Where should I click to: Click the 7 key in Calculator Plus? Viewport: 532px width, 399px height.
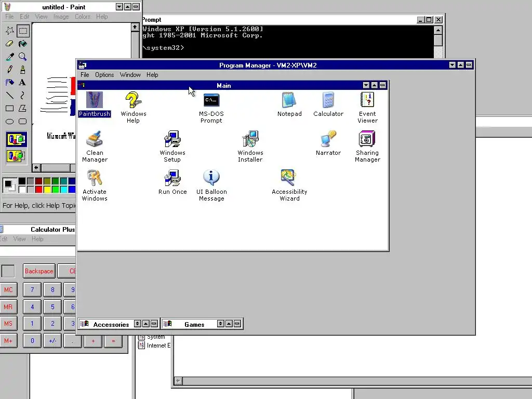click(32, 290)
